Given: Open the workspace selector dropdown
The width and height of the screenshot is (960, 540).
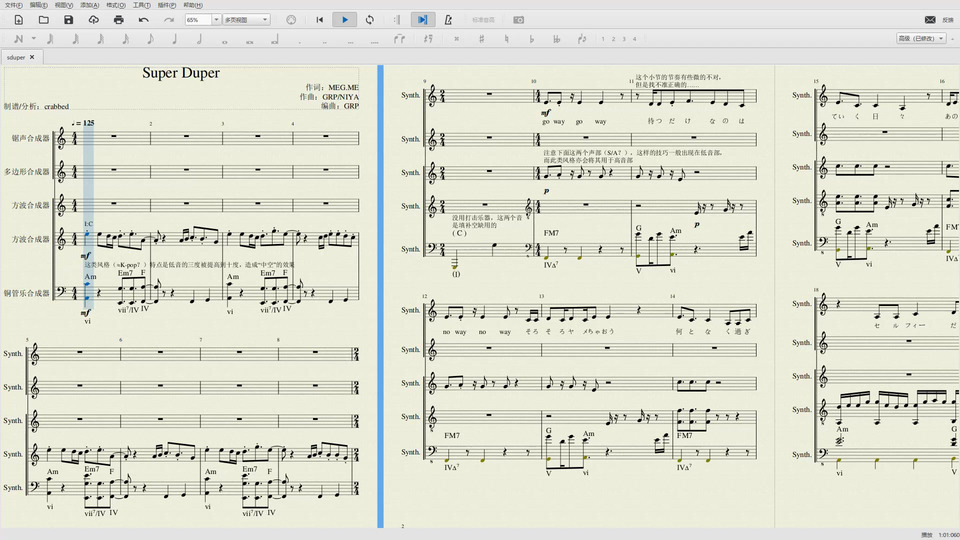Looking at the screenshot, I should point(920,39).
